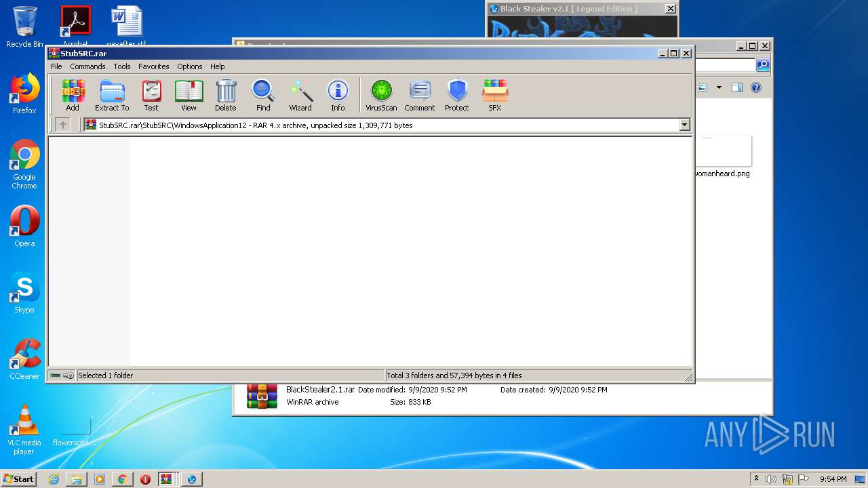Viewport: 868px width, 488px height.
Task: Click the Start button
Action: pyautogui.click(x=19, y=479)
